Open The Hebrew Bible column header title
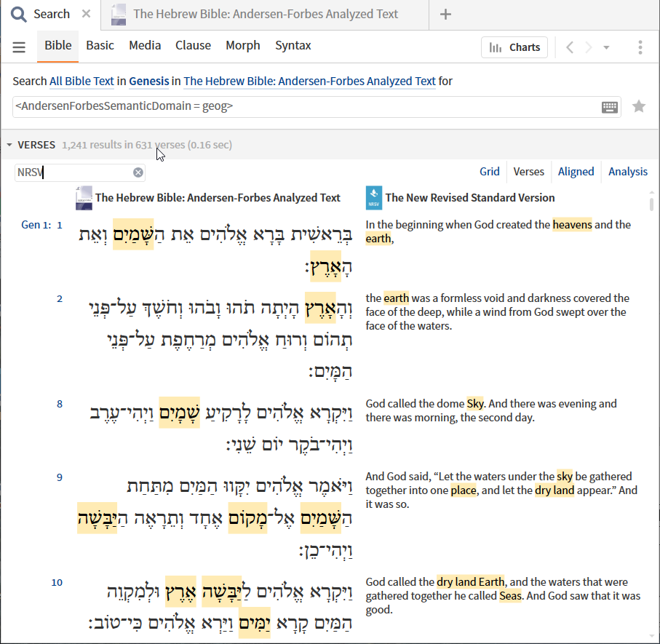The image size is (660, 644). tap(218, 198)
